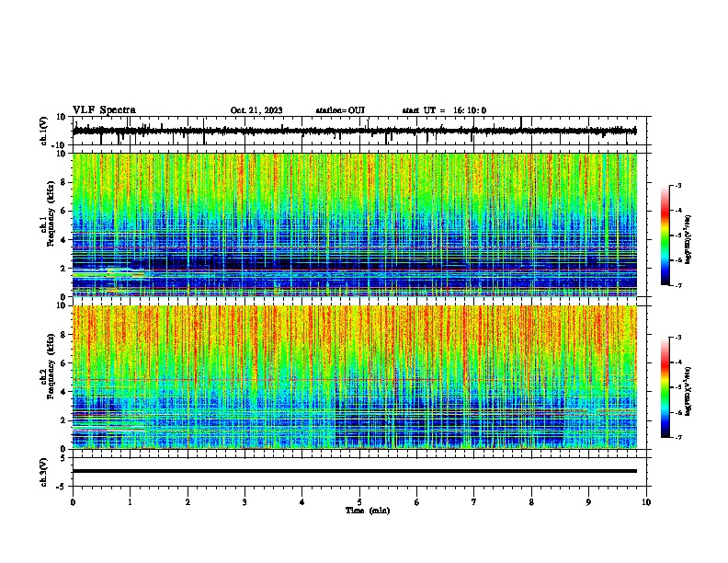Click the "2" kHz tick of ch.1 spectrogram
Viewport: 728px width, 563px height.
point(63,268)
